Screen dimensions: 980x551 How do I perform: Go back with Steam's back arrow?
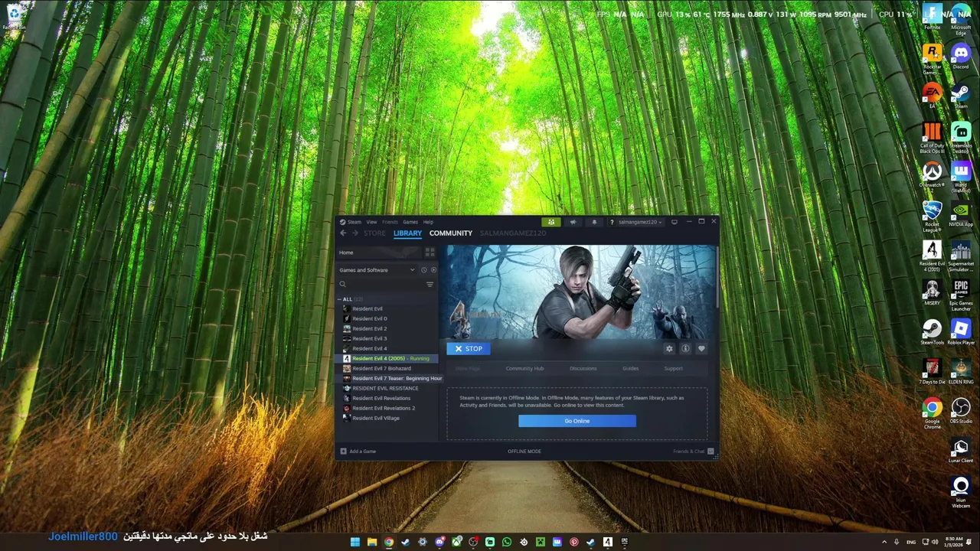(x=343, y=233)
